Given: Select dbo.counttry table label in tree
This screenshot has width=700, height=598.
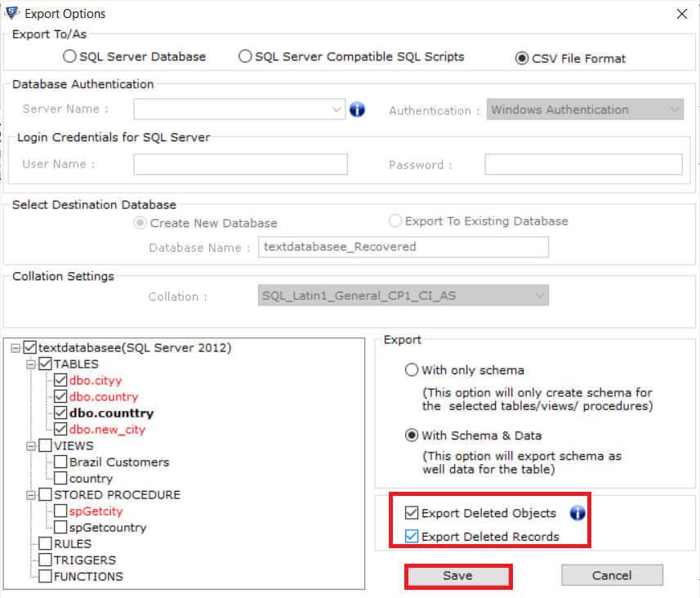Looking at the screenshot, I should tap(112, 413).
